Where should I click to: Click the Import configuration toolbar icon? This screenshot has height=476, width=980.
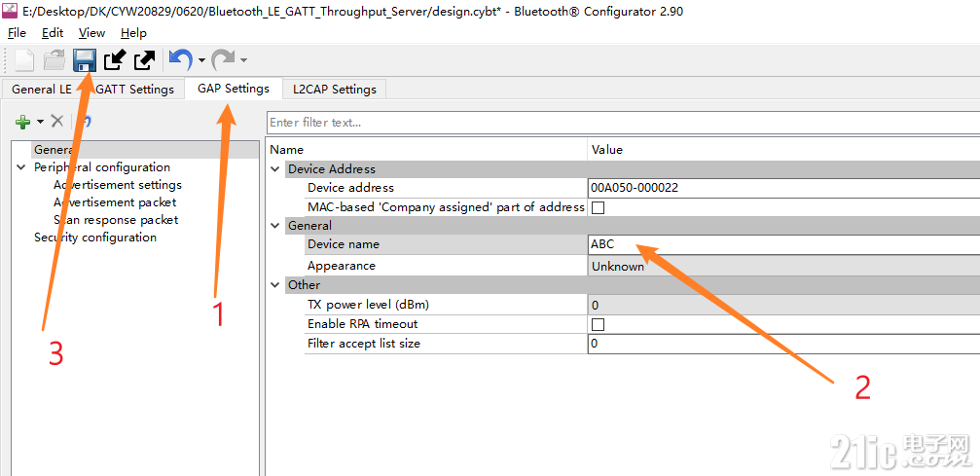click(x=115, y=60)
